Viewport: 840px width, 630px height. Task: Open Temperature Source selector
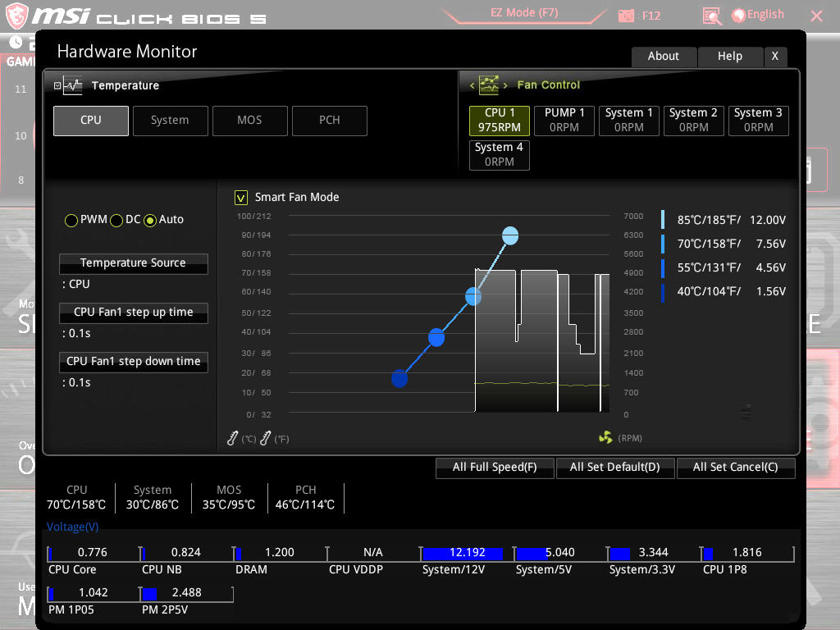[x=134, y=263]
